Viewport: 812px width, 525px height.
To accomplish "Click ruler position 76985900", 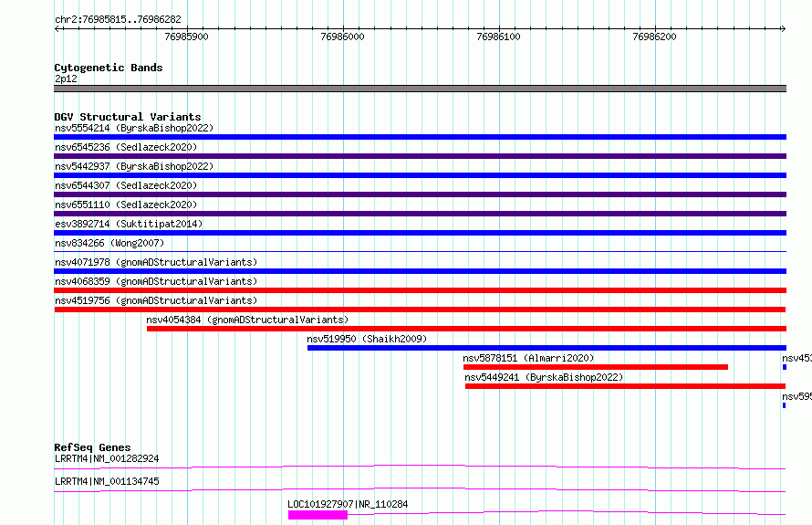I will click(x=186, y=37).
